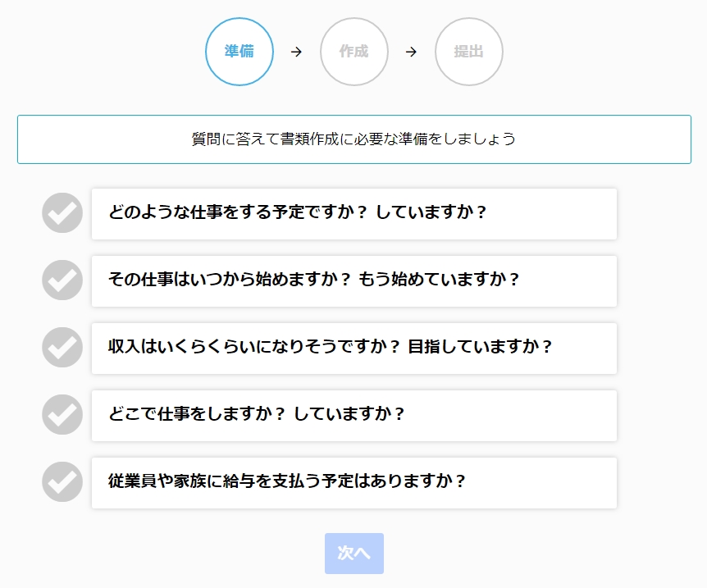Expand the 従業員や家族に給与を支払う予定 question
This screenshot has width=707, height=588.
[354, 483]
